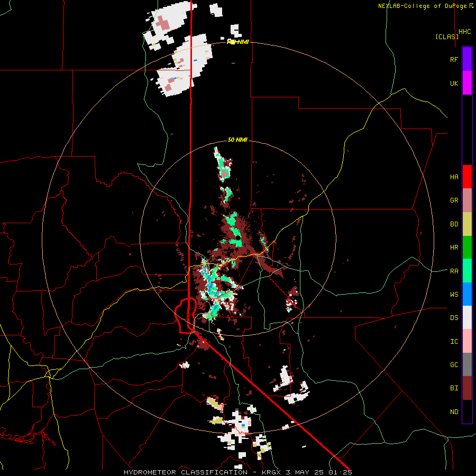Click the "ND" legend label
476x476 pixels.
click(x=454, y=412)
